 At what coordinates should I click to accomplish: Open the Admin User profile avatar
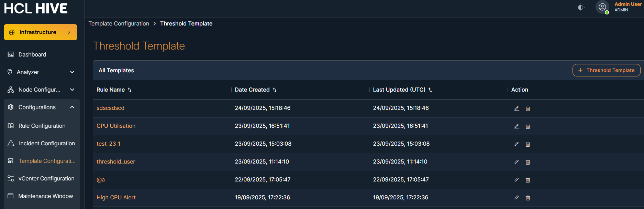click(x=602, y=7)
